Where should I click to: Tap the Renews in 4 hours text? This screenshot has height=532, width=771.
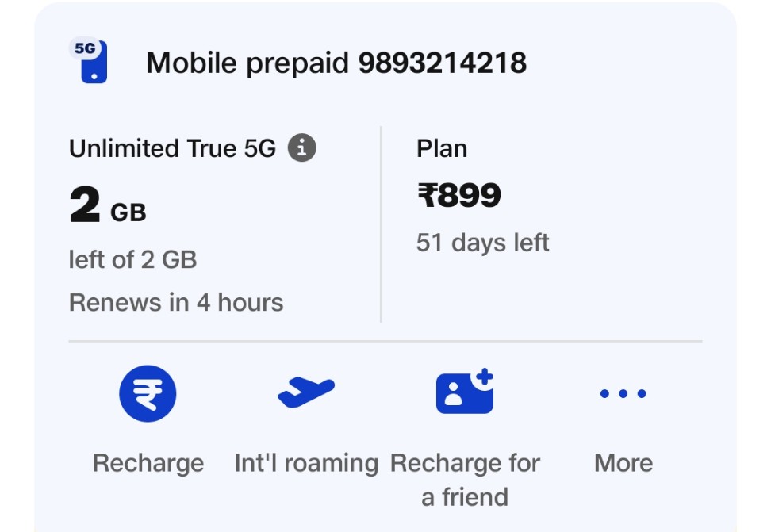coord(176,302)
